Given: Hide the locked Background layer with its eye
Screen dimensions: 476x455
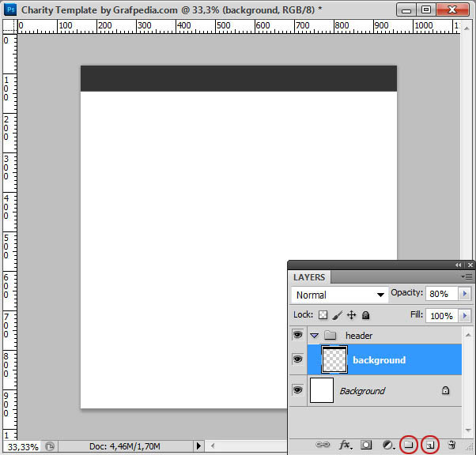Looking at the screenshot, I should click(x=298, y=389).
